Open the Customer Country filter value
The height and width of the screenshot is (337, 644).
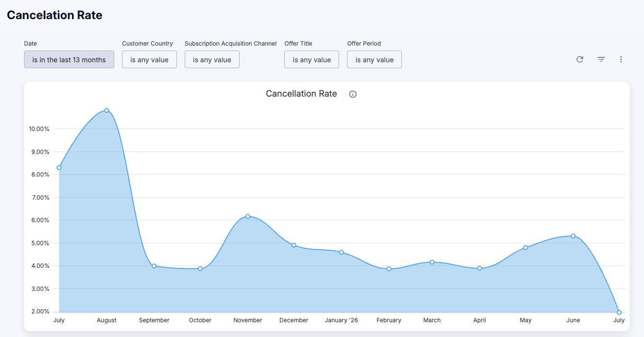pos(149,59)
